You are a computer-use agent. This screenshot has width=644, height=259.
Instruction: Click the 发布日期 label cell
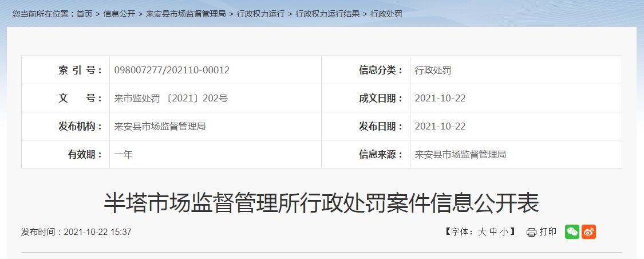[x=366, y=126]
